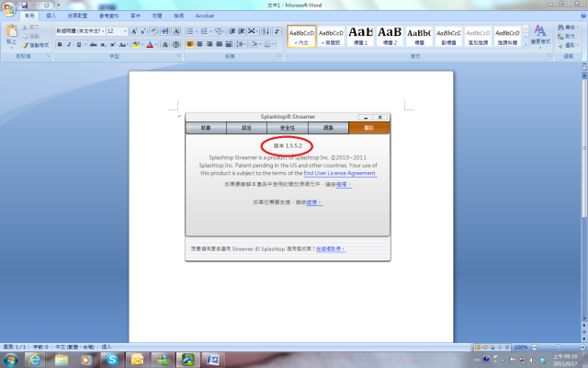
Task: Sort text with the A-Z icon
Action: 266,31
